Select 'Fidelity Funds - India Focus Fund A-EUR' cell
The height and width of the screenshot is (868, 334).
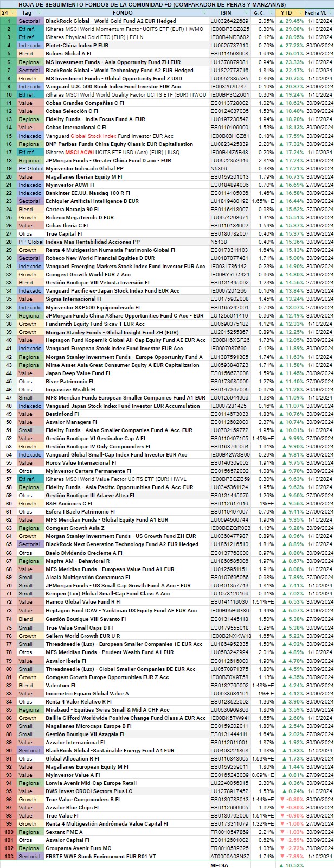[126, 119]
